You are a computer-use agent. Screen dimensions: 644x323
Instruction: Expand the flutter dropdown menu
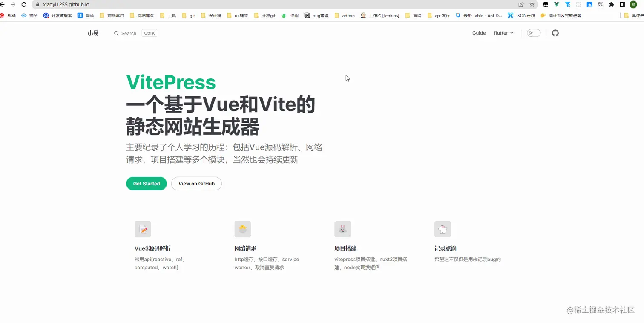pos(504,33)
